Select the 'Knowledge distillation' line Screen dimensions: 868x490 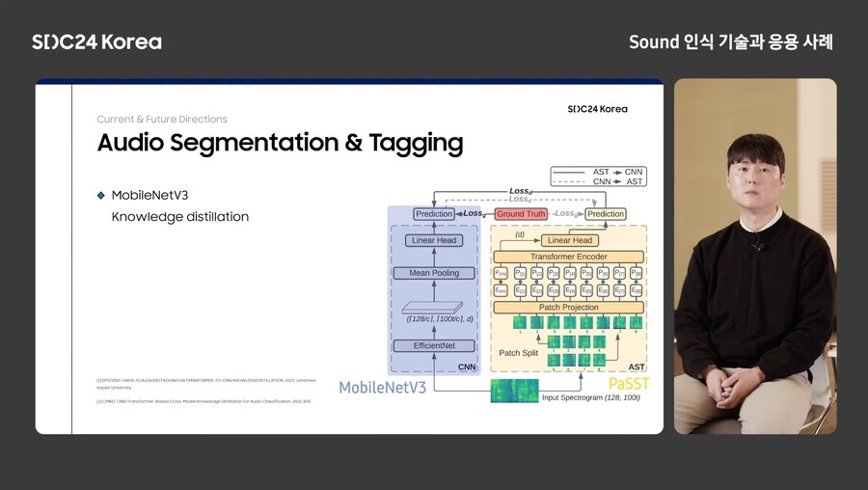(x=180, y=216)
